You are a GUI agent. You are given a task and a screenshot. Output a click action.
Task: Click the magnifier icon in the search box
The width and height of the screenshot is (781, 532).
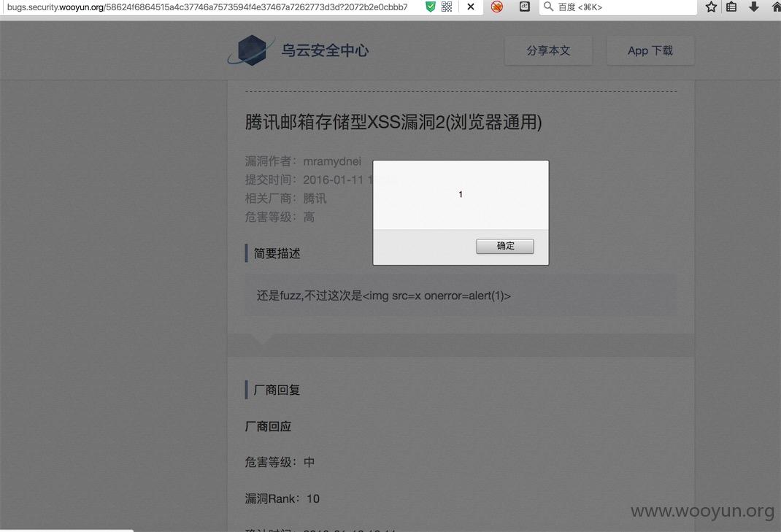tap(548, 7)
